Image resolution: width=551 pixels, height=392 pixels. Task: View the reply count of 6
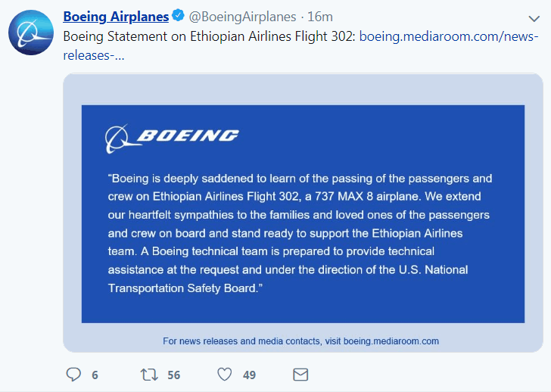tap(95, 375)
